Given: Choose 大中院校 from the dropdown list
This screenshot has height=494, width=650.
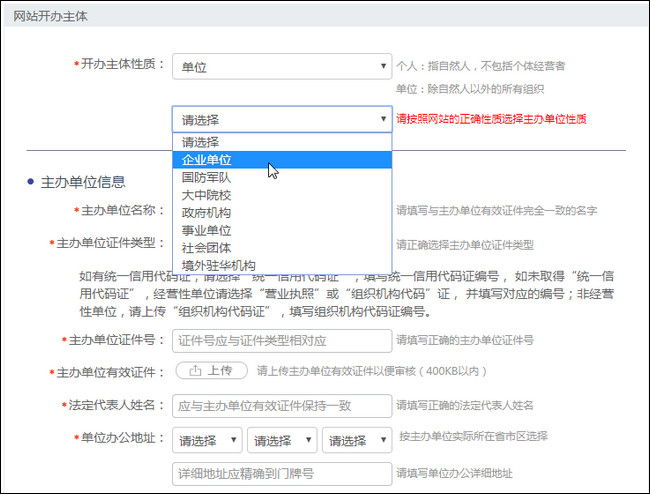Looking at the screenshot, I should click(282, 195).
